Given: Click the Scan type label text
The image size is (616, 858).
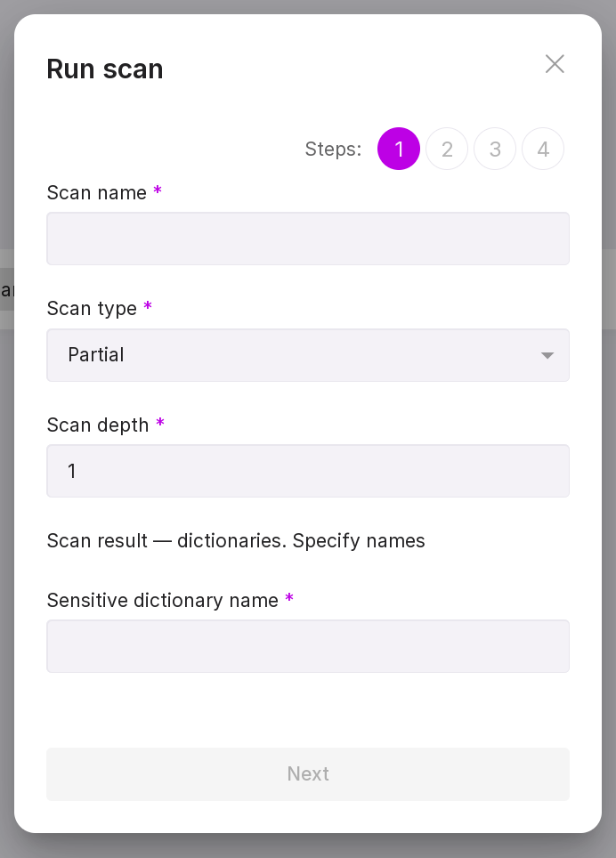Looking at the screenshot, I should 92,309.
